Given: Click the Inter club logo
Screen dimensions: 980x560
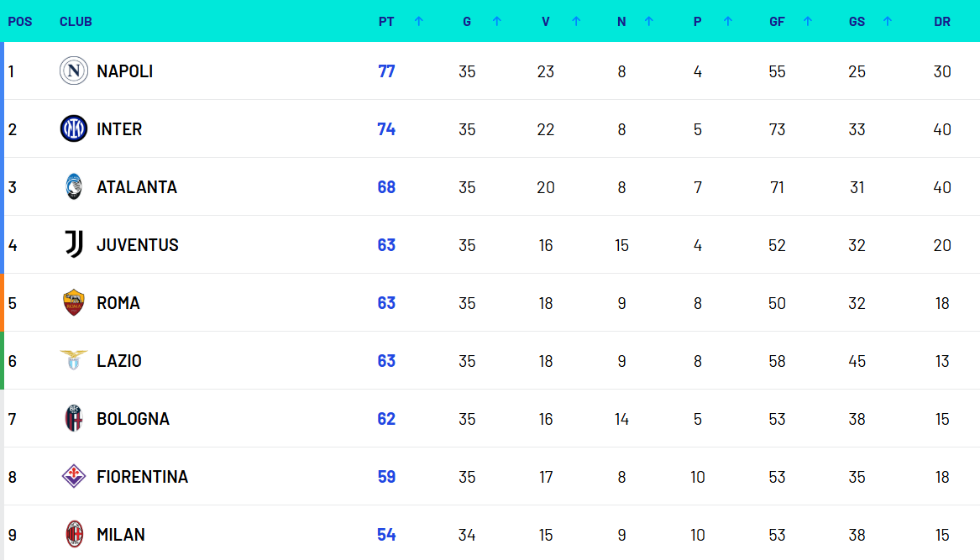Looking at the screenshot, I should (74, 128).
